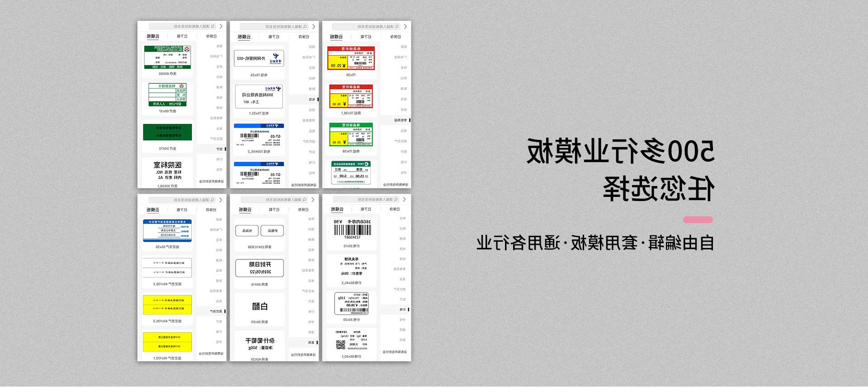Open 医疗 40X80 green hospital template
The width and height of the screenshot is (868, 392).
point(167,61)
